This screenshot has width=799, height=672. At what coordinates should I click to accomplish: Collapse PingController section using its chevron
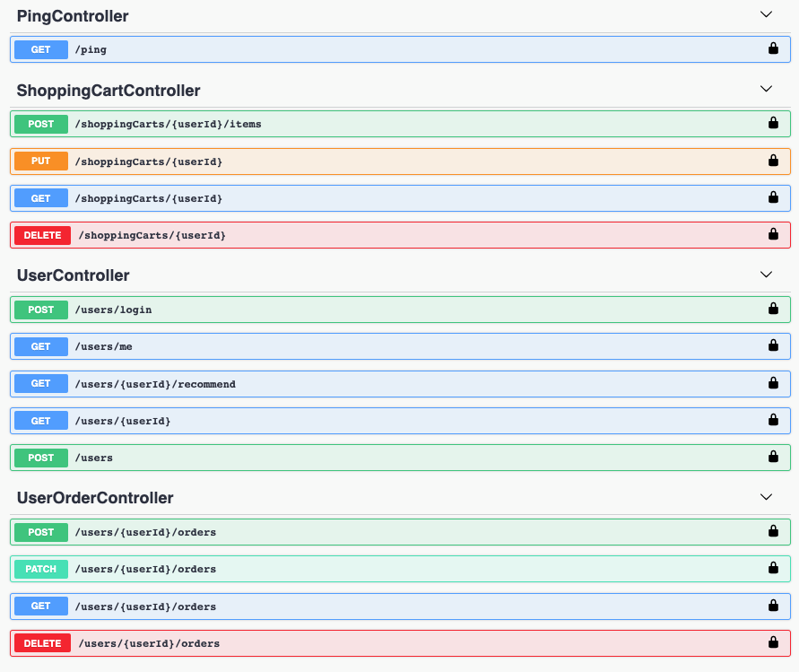coord(766,14)
